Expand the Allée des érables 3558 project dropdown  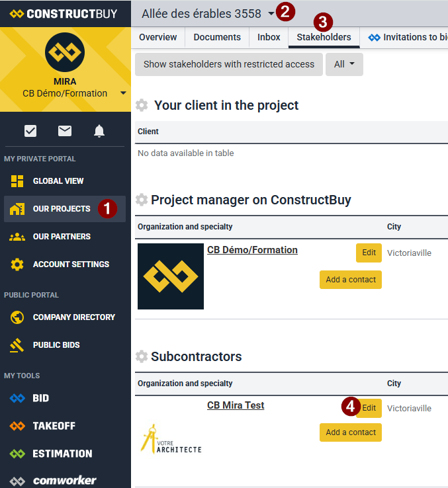(x=271, y=14)
